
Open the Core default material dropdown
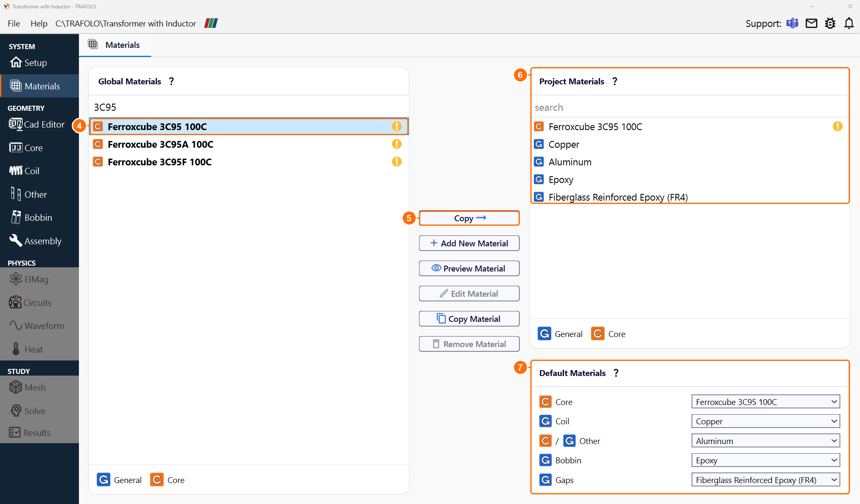[766, 402]
